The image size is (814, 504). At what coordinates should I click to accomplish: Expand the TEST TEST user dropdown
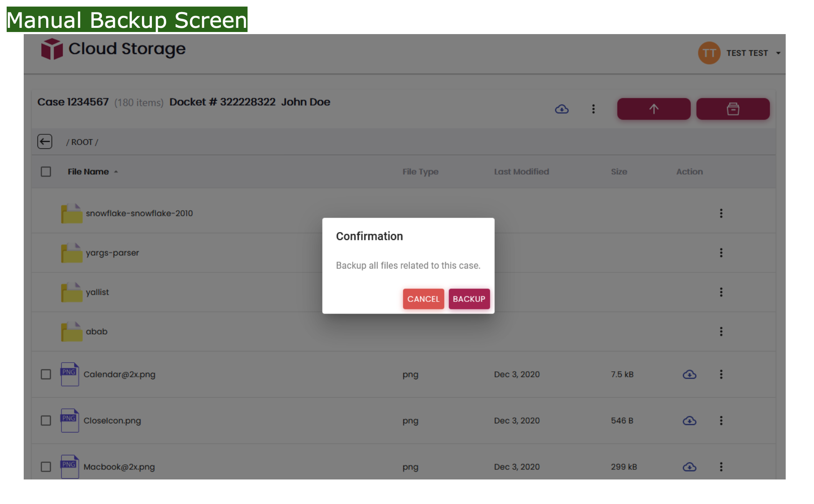tap(778, 53)
